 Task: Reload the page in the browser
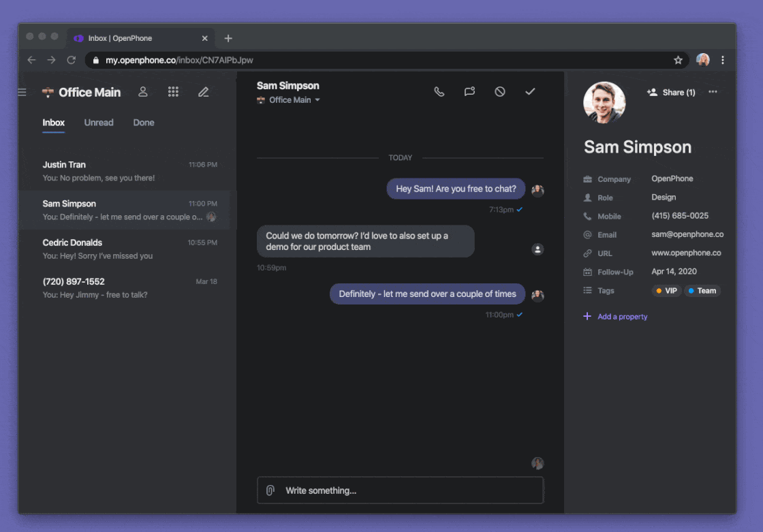click(x=72, y=60)
